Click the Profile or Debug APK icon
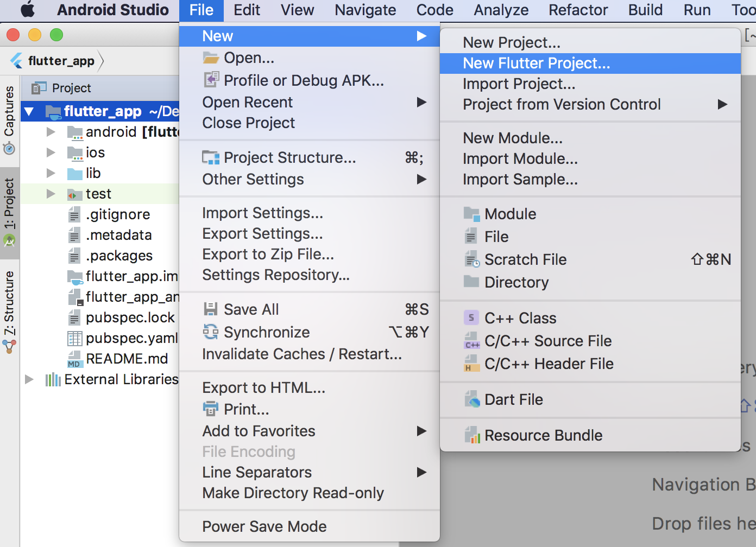Screen dimensions: 756x547 [211, 80]
